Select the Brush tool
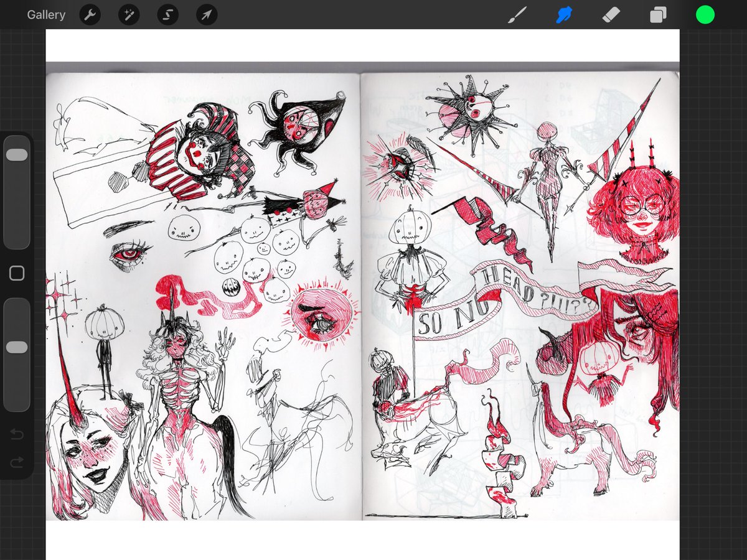Image resolution: width=747 pixels, height=560 pixels. point(518,15)
